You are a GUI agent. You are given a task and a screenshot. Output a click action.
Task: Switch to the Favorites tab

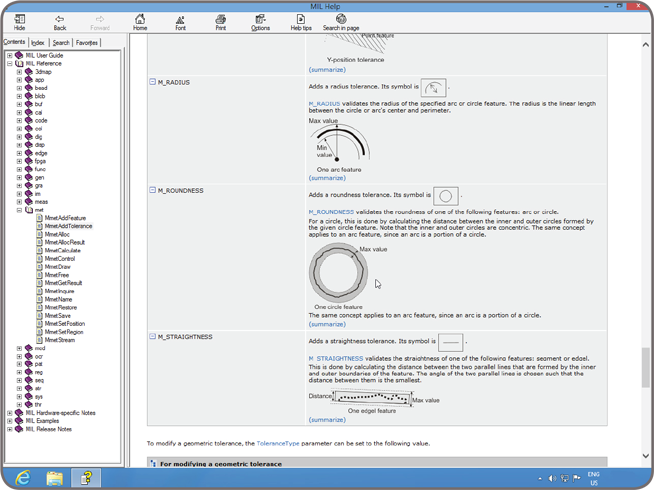(87, 43)
